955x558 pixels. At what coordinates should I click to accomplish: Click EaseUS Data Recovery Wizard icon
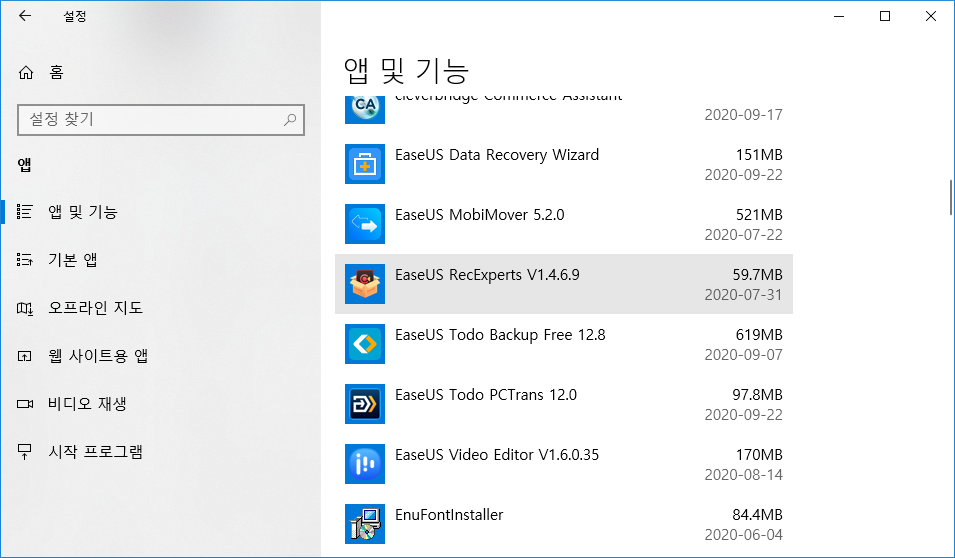tap(365, 164)
